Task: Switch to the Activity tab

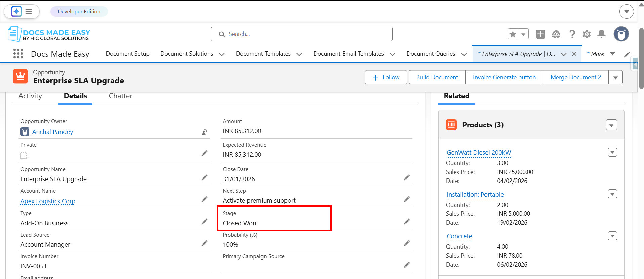Action: 30,96
